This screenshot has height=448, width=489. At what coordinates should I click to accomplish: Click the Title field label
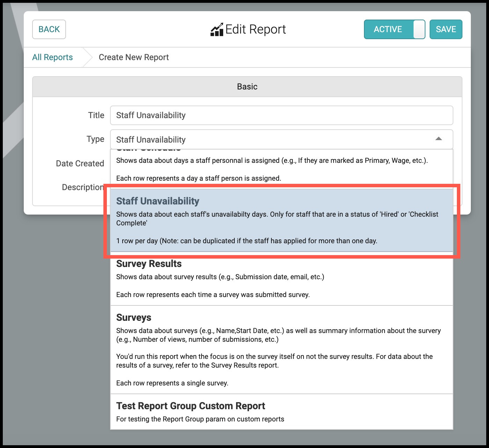tap(96, 115)
